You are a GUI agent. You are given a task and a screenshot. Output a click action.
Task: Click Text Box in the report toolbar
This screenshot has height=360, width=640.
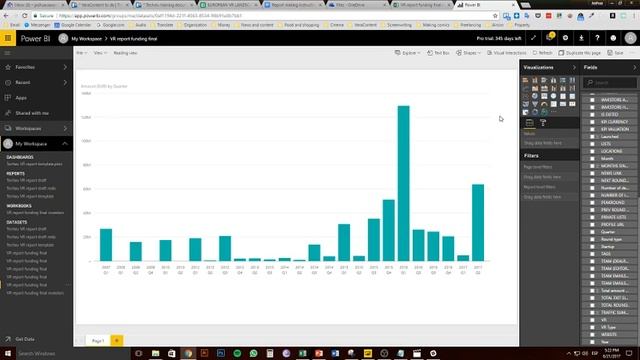coord(438,53)
